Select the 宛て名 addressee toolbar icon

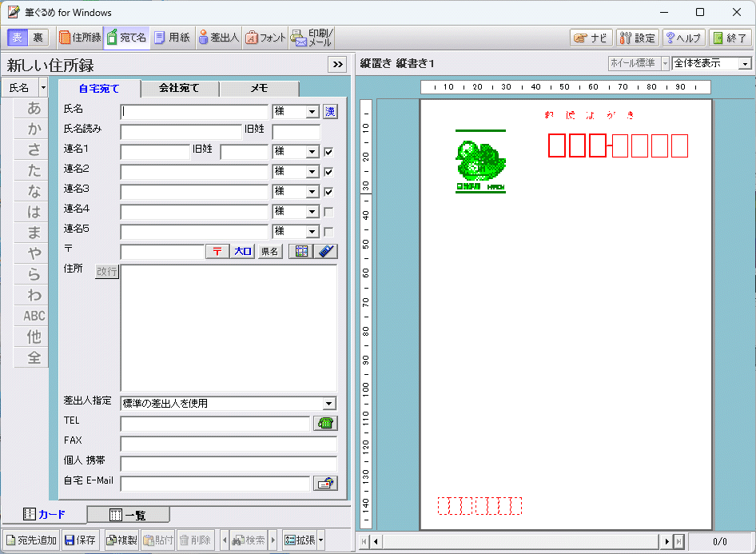coord(127,38)
